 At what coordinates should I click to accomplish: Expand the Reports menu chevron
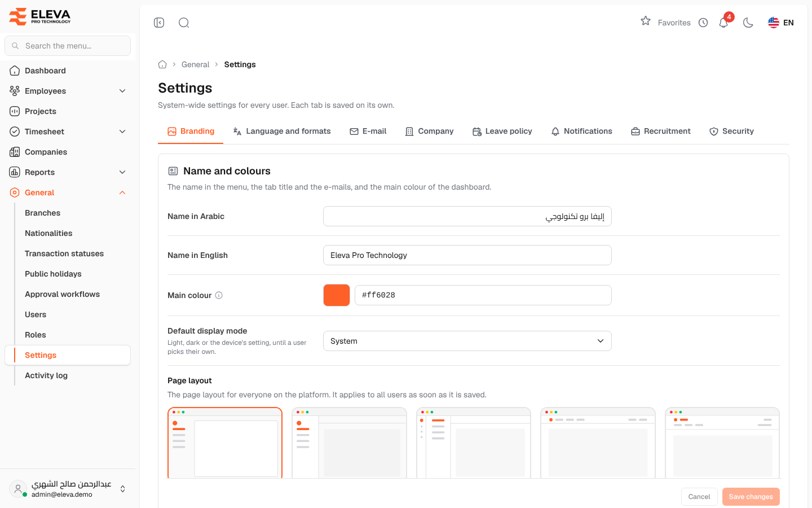tap(122, 172)
